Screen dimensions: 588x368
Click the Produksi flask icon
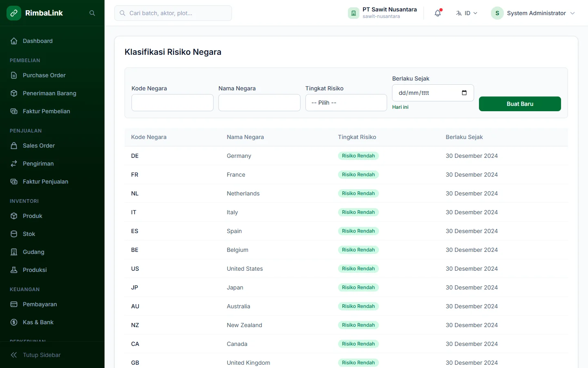[x=14, y=270]
